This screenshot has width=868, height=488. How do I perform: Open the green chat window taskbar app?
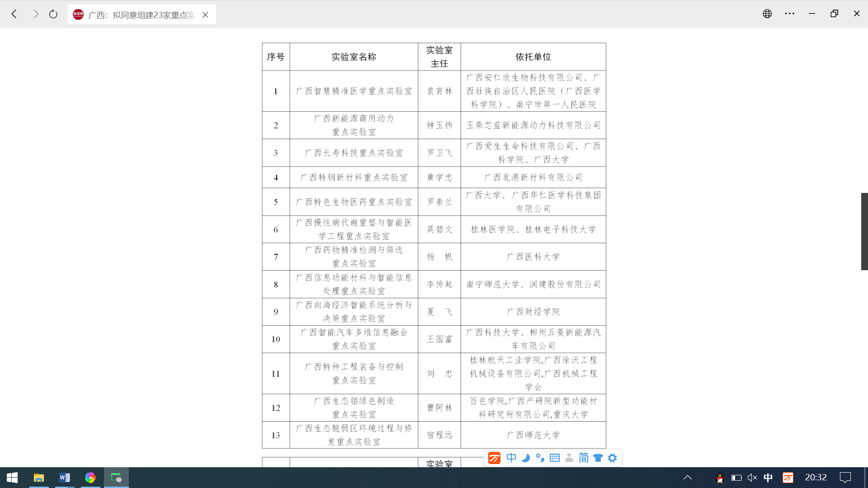(116, 478)
